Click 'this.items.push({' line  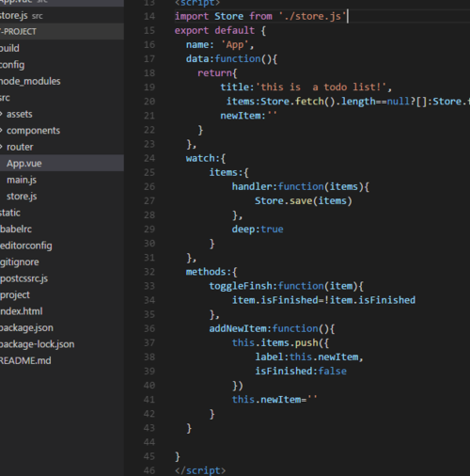point(280,342)
